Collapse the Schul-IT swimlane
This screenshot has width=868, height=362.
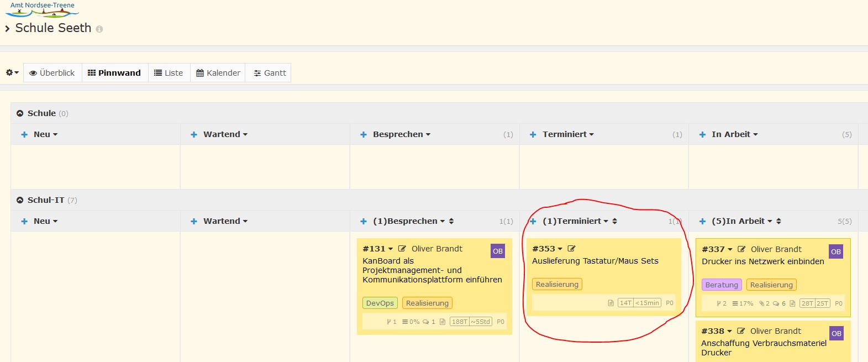tap(20, 200)
